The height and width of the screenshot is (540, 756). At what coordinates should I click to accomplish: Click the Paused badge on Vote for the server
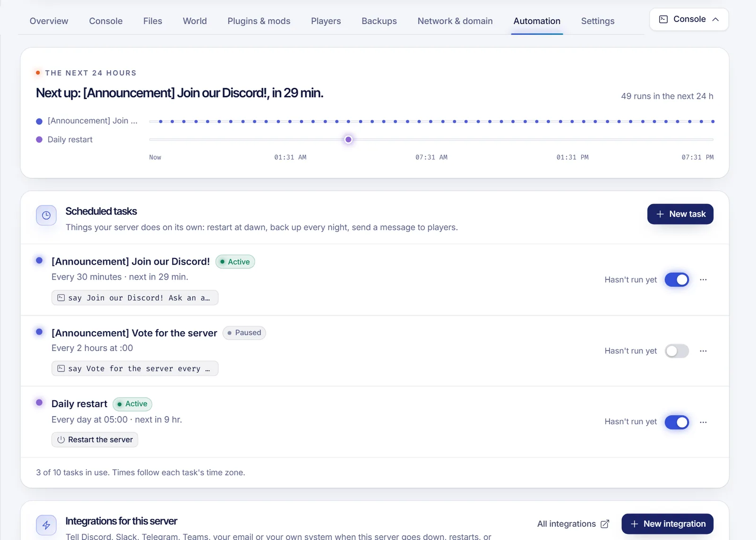tap(244, 333)
